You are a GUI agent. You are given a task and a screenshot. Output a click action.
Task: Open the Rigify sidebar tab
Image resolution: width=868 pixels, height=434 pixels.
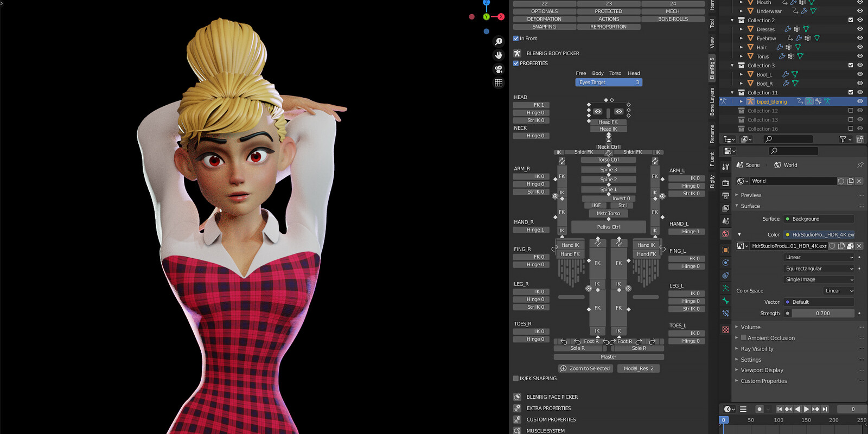click(712, 181)
